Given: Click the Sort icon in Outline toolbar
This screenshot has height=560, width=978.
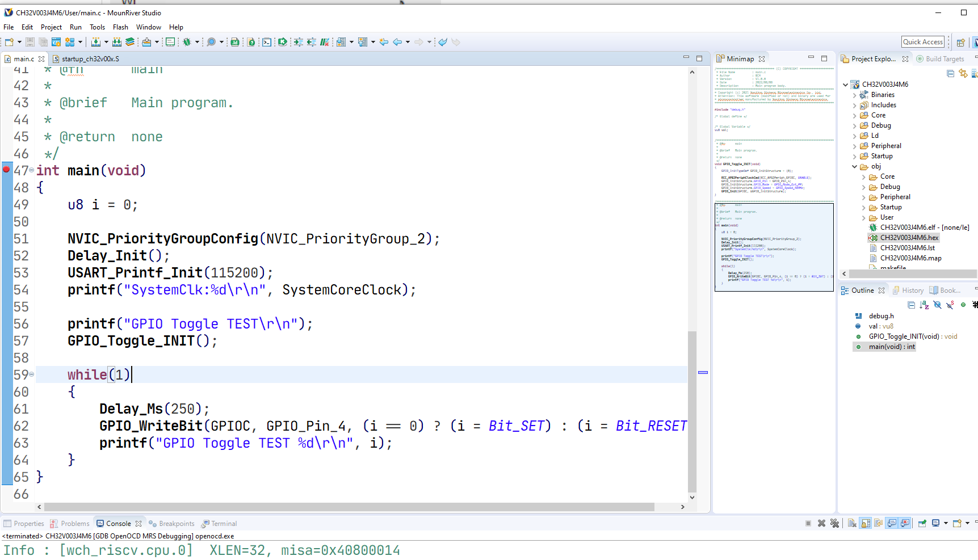Looking at the screenshot, I should coord(924,305).
